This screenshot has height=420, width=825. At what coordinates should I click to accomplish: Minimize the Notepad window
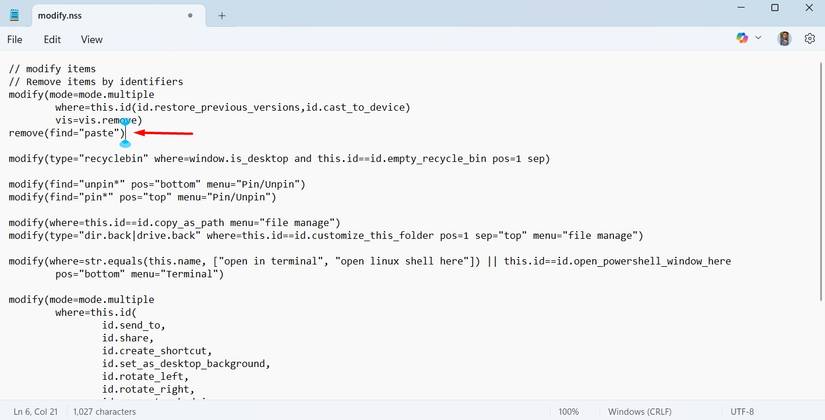pyautogui.click(x=741, y=8)
